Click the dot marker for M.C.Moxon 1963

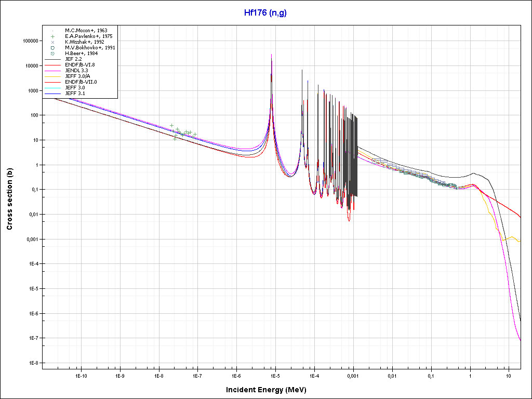coord(52,31)
